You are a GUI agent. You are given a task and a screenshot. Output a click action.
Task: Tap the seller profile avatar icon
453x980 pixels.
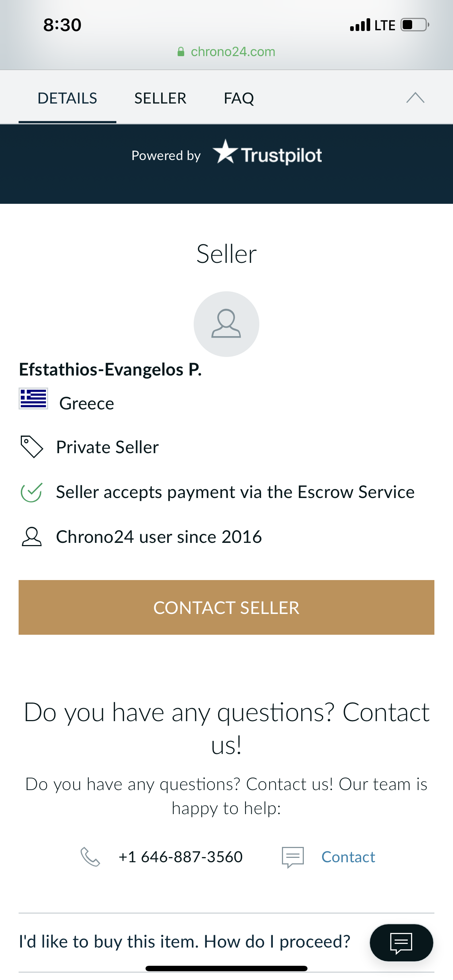[226, 324]
